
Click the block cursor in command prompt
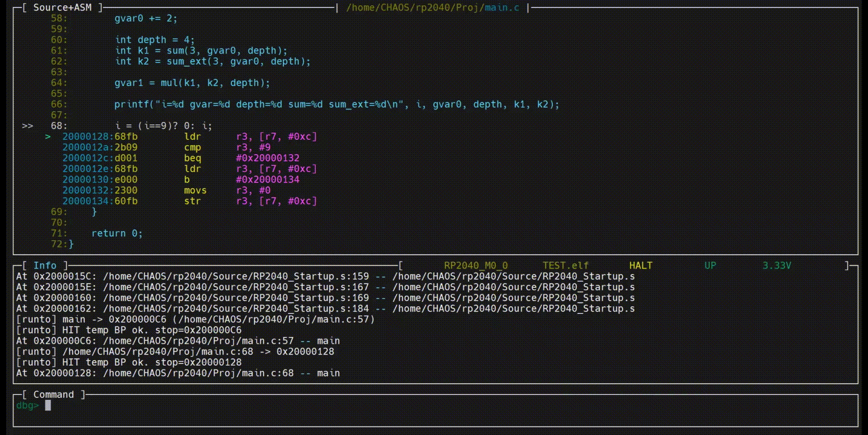point(48,406)
